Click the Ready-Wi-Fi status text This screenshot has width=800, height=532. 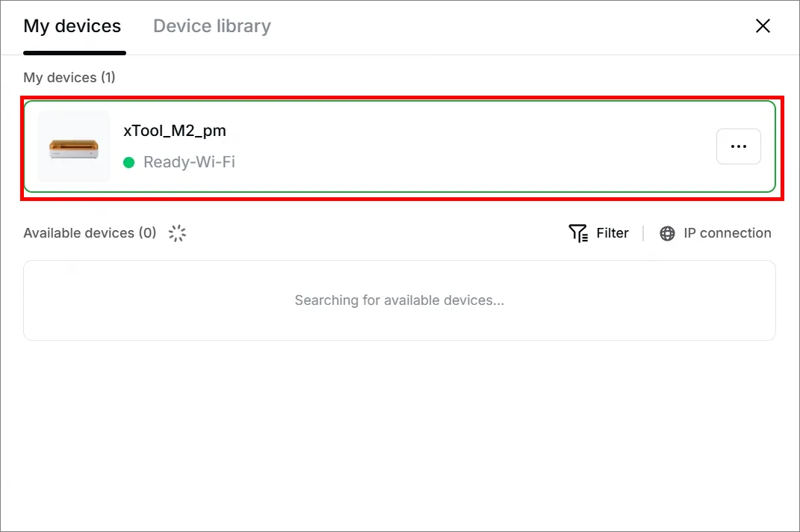(x=189, y=162)
